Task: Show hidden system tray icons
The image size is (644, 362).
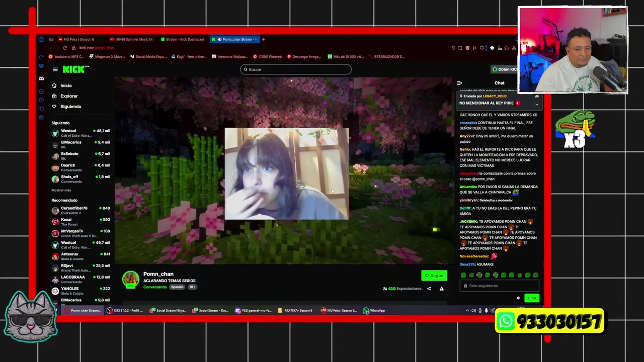Action: click(467, 311)
